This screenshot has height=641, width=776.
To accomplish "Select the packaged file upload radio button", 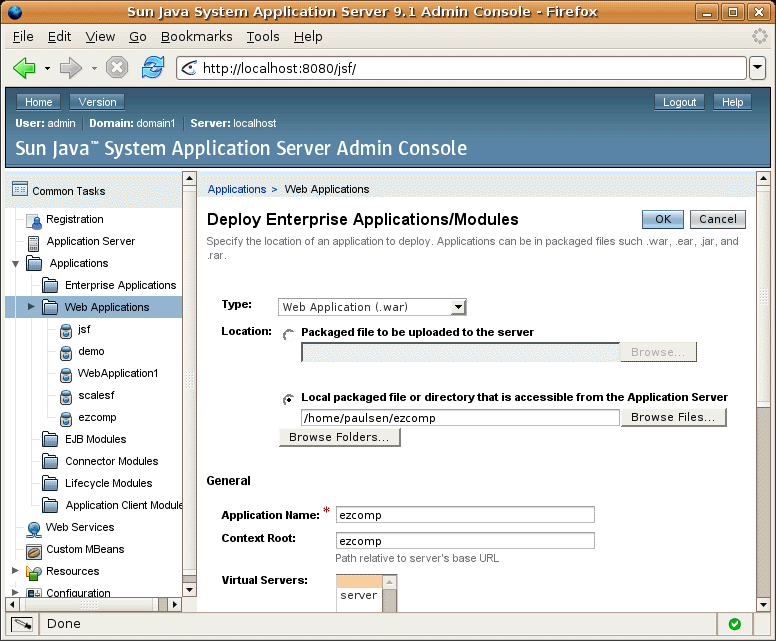I will (x=289, y=334).
